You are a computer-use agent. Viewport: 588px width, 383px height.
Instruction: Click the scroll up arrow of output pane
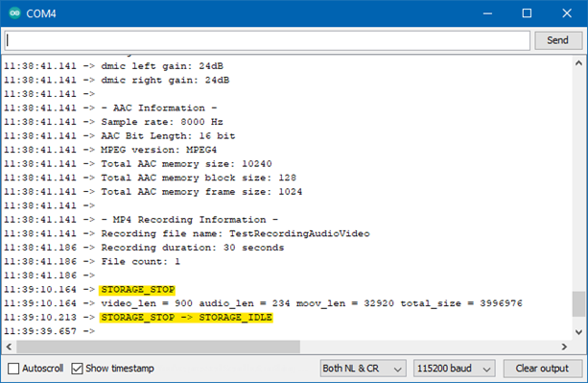click(x=578, y=63)
